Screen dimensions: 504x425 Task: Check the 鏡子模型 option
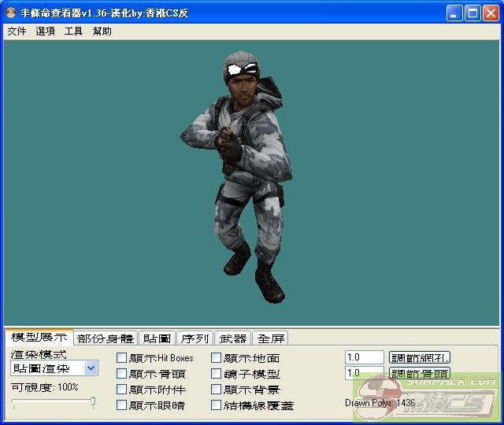click(217, 374)
